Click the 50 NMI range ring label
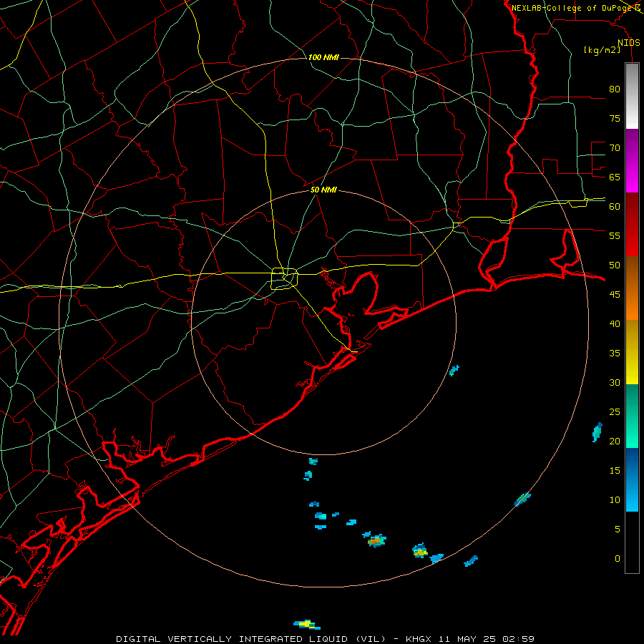 click(323, 190)
